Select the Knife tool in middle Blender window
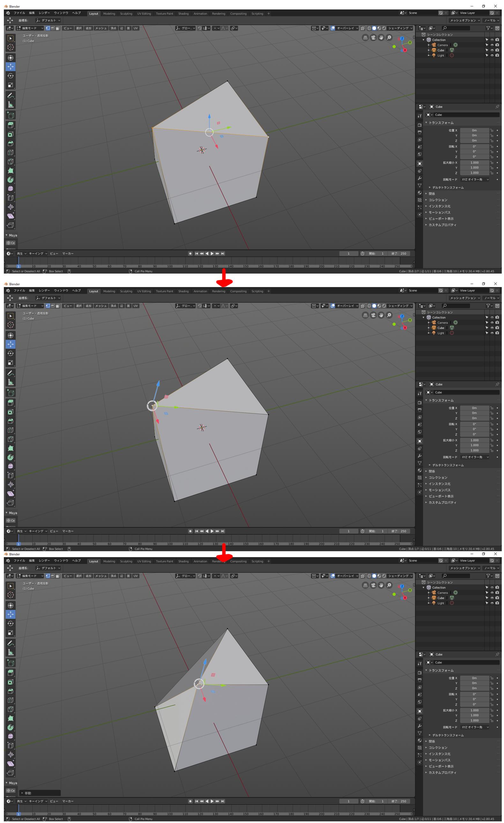This screenshot has height=823, width=504. [x=10, y=439]
